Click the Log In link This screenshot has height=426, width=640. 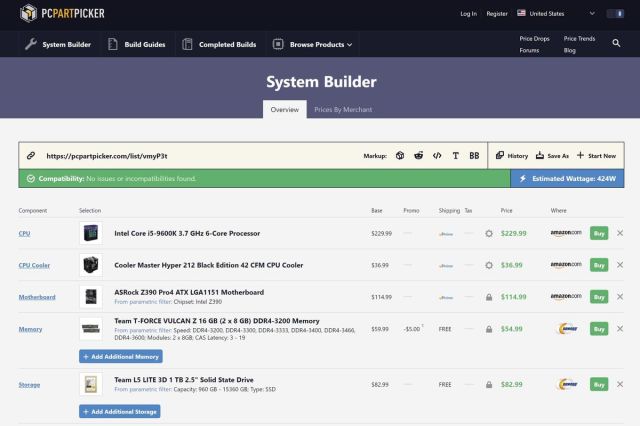click(468, 13)
